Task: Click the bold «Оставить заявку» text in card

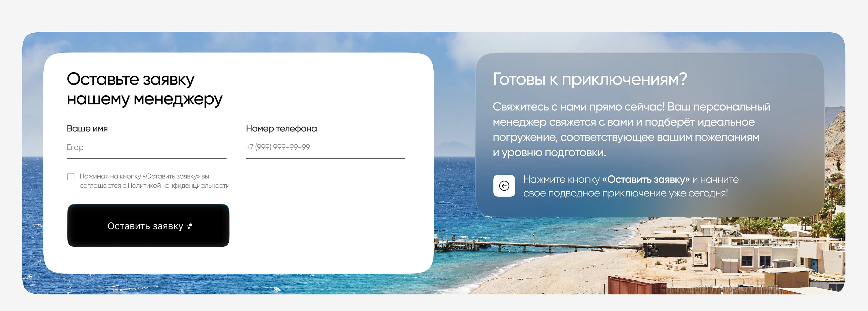Action: tap(646, 180)
